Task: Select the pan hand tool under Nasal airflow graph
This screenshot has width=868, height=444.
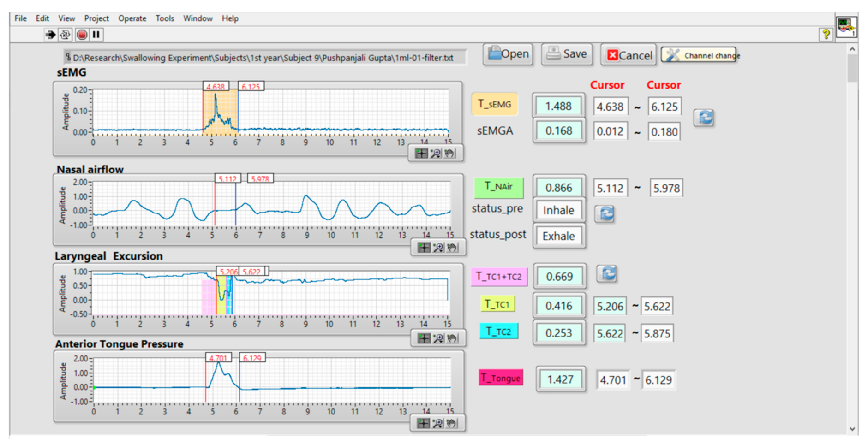Action: (452, 248)
